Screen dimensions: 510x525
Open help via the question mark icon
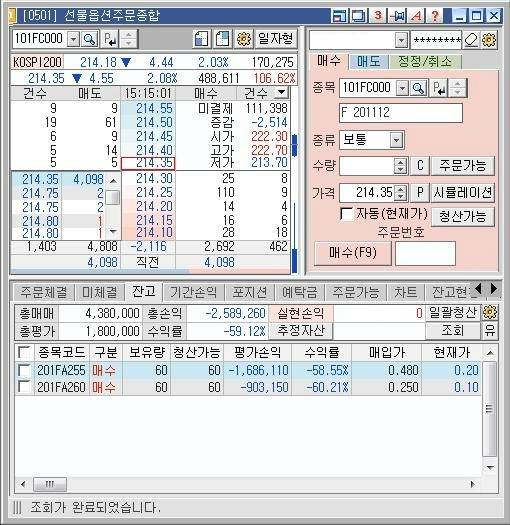tap(435, 15)
